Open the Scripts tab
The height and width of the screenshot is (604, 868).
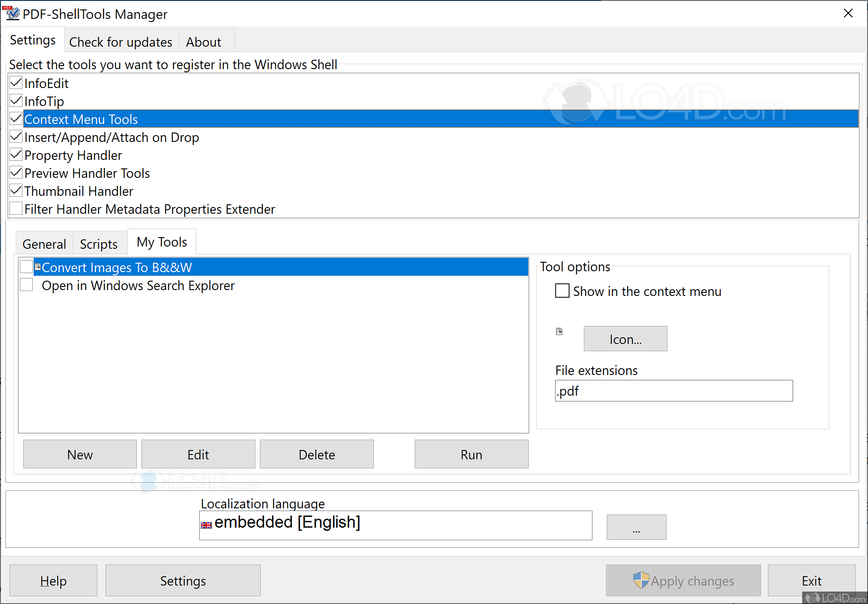pos(99,243)
